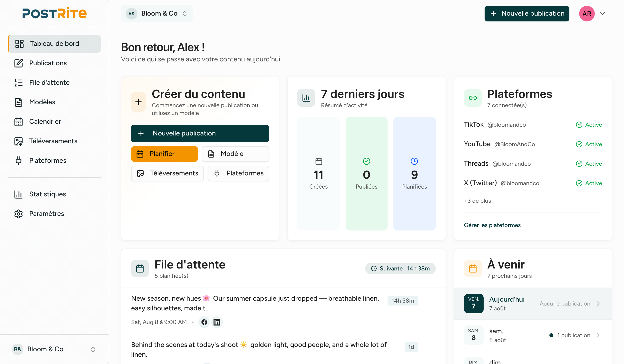Click the chart icon beside 7 derniers jours
This screenshot has height=364, width=624.
tap(306, 98)
